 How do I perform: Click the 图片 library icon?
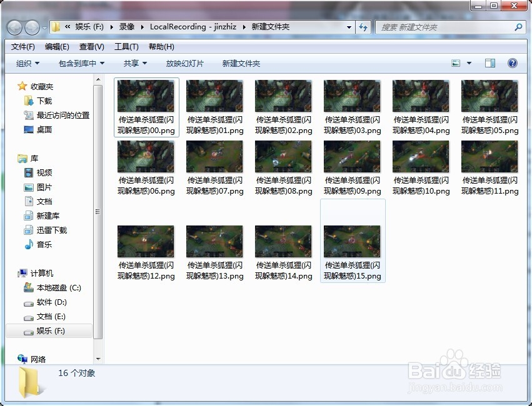[x=29, y=187]
